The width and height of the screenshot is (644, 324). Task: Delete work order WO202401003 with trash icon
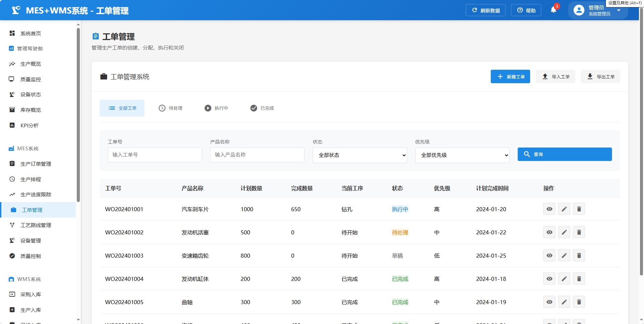579,255
